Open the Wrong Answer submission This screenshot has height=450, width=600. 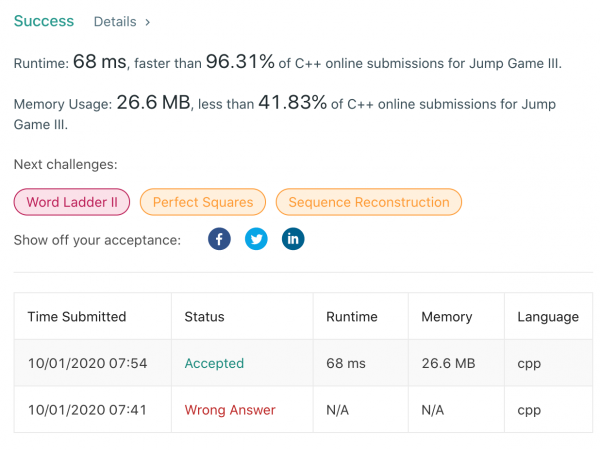(230, 410)
